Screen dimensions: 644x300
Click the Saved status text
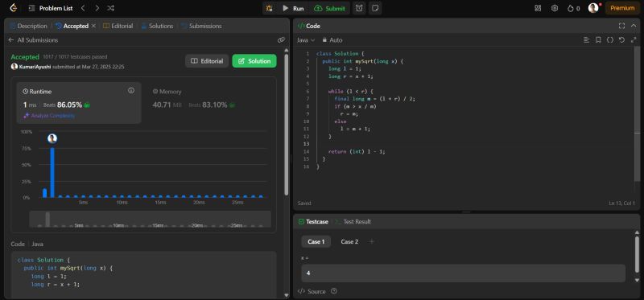(304, 203)
